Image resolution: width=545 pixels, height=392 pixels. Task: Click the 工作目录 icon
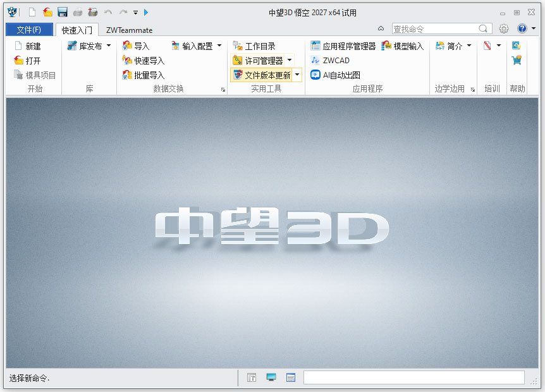pos(238,46)
